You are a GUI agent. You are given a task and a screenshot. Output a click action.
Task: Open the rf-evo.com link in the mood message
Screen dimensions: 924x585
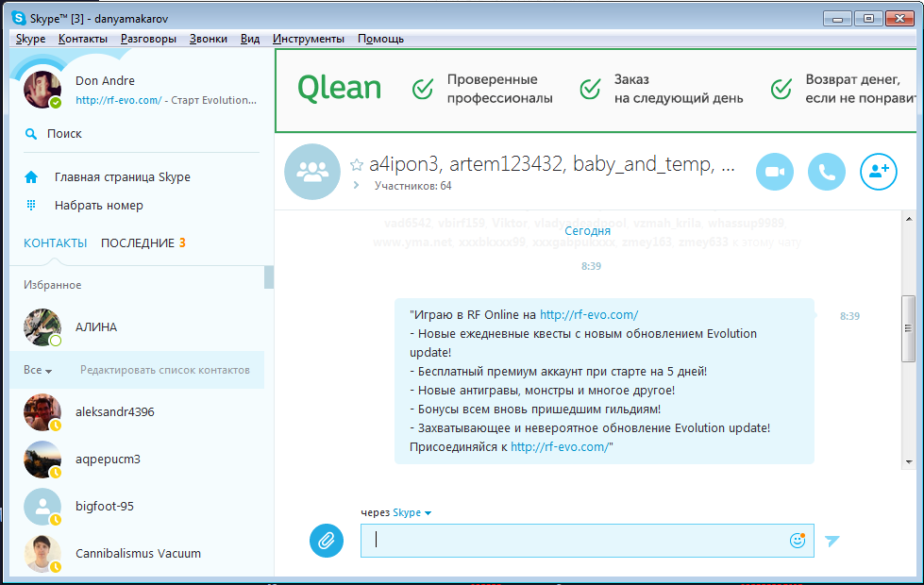tap(118, 100)
